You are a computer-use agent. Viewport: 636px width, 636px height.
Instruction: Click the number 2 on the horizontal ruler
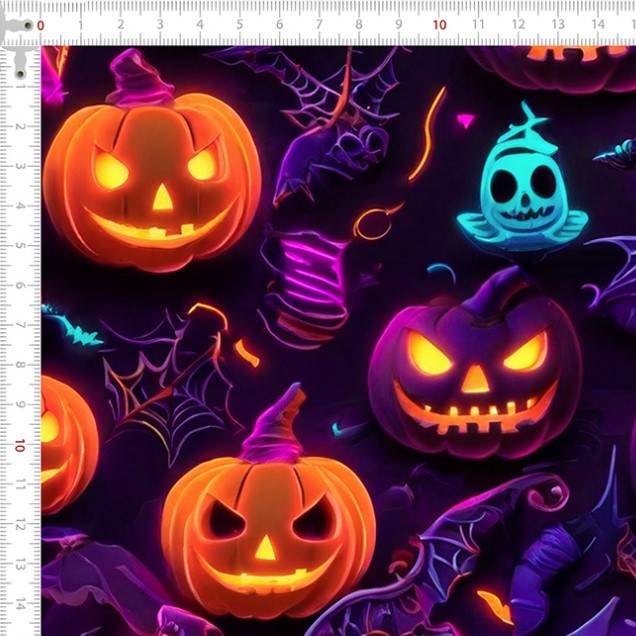coord(120,24)
